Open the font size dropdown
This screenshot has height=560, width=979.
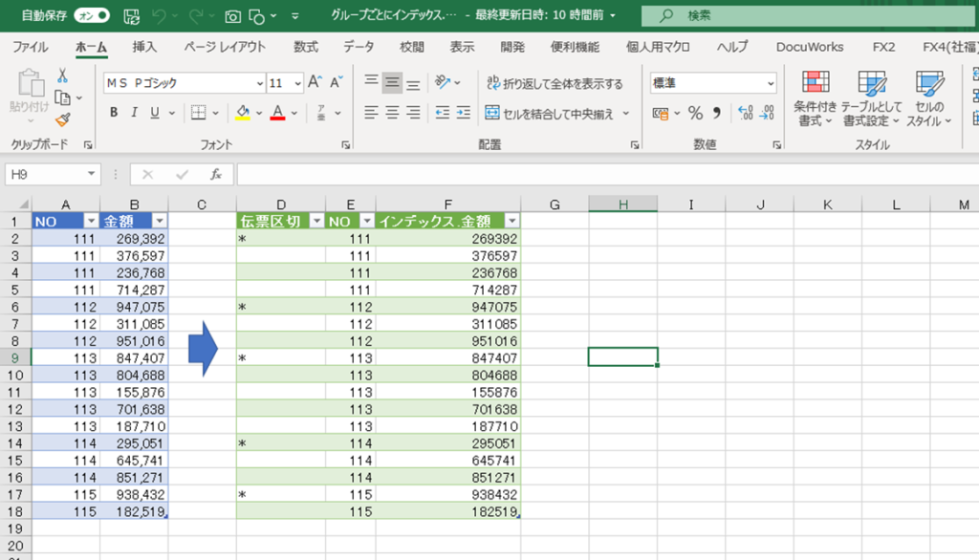tap(298, 83)
